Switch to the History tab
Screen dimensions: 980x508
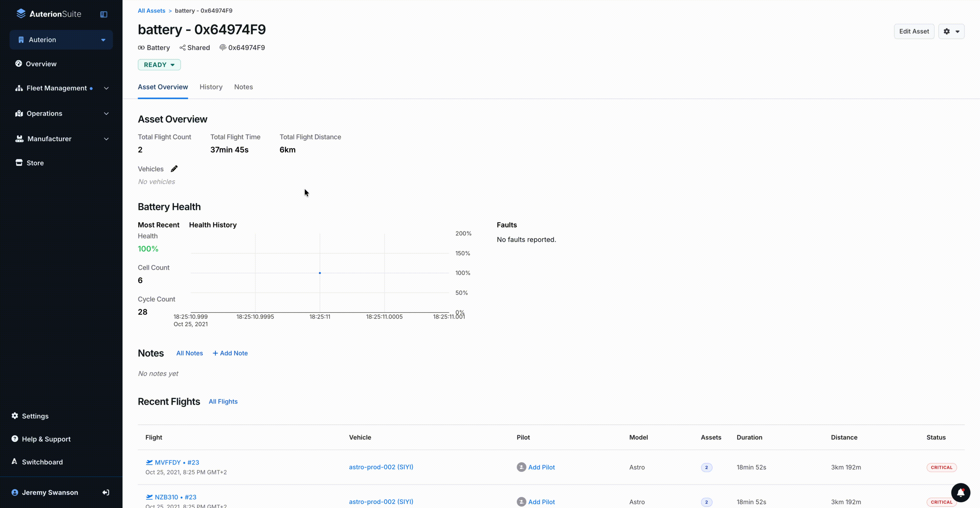(x=211, y=87)
